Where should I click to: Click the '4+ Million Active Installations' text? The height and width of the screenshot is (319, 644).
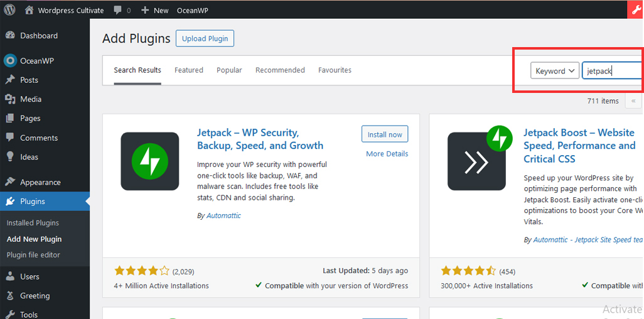point(161,285)
